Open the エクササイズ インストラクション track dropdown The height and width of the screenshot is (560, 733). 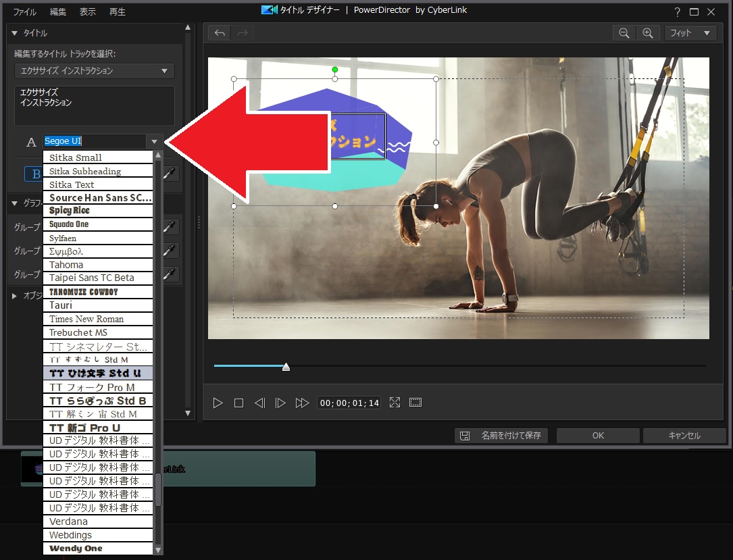[94, 71]
